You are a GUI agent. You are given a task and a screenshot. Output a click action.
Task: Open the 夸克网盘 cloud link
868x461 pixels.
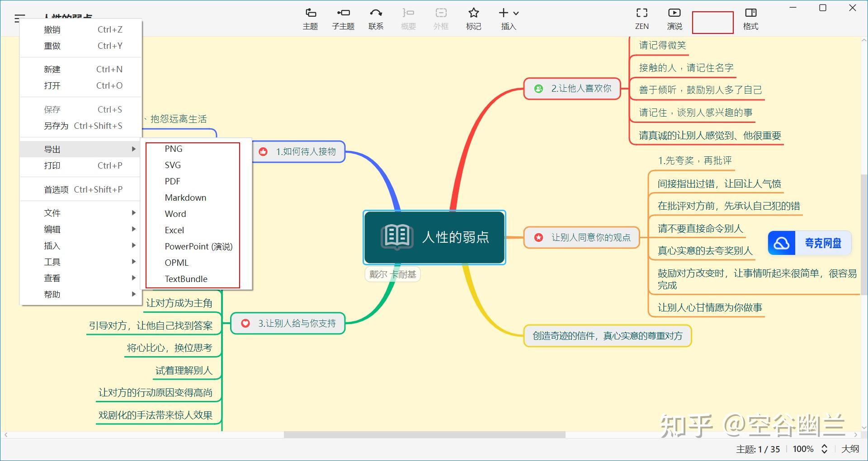pos(809,243)
